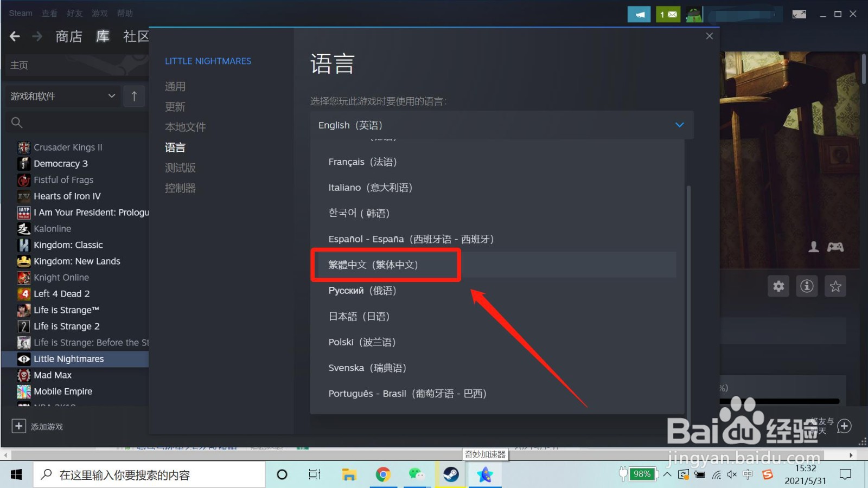Switch Steam to Big Picture mode icon
This screenshot has height=488, width=868.
point(799,14)
